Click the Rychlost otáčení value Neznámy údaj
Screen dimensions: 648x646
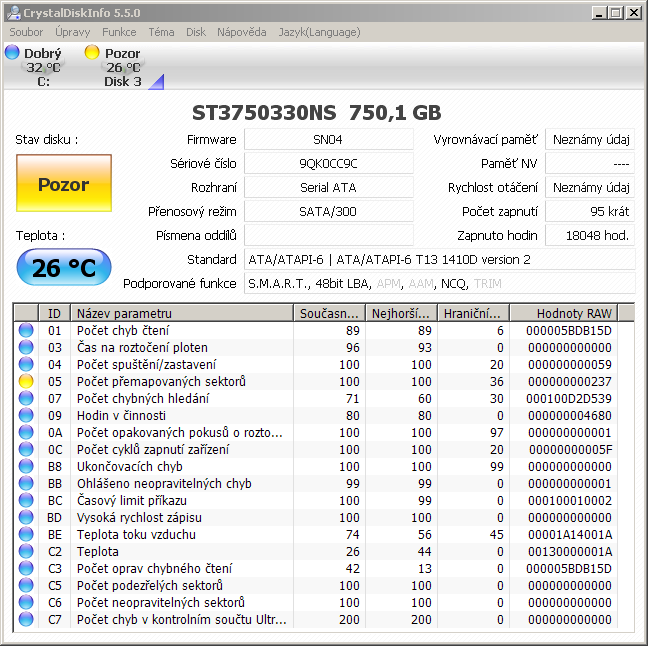[590, 187]
